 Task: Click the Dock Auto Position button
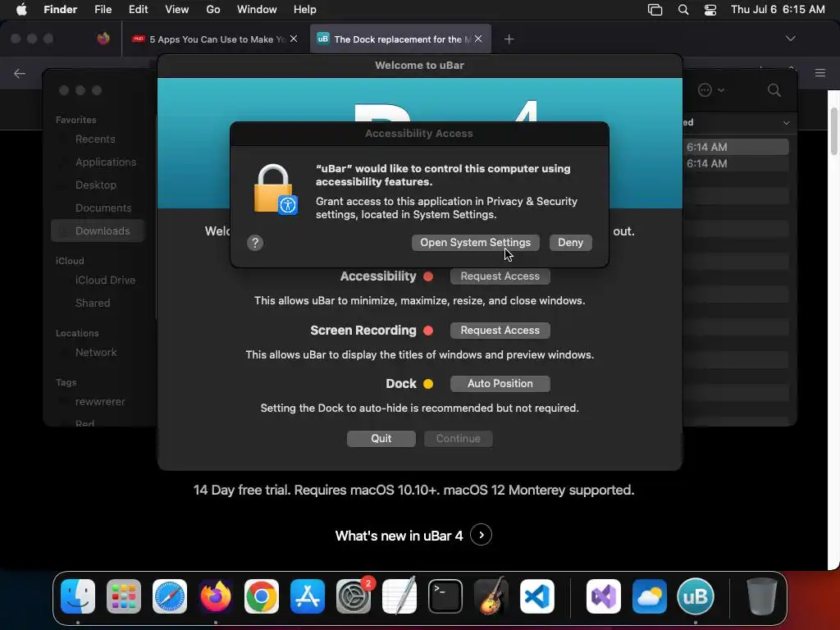tap(500, 384)
